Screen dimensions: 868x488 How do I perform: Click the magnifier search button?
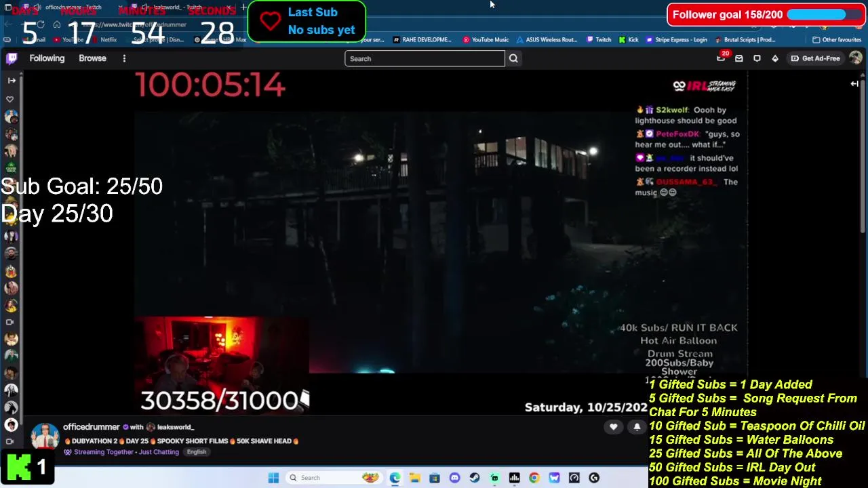pyautogui.click(x=513, y=58)
